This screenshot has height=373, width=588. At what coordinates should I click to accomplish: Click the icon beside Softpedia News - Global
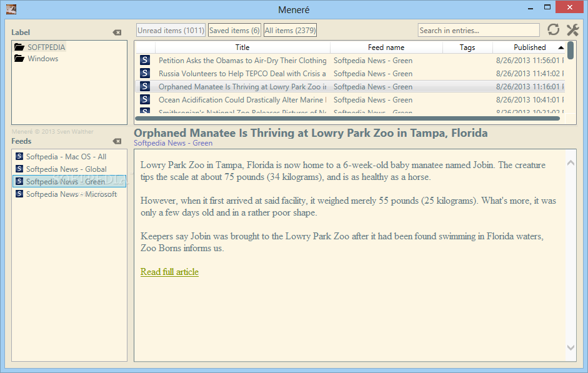(x=19, y=169)
